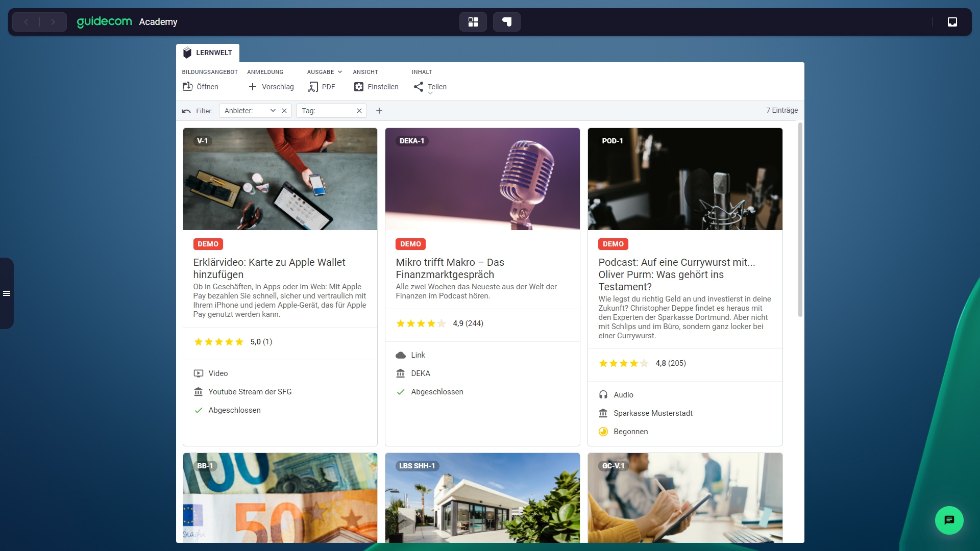The width and height of the screenshot is (980, 551).
Task: Click the tag icon in top bar
Action: [506, 22]
